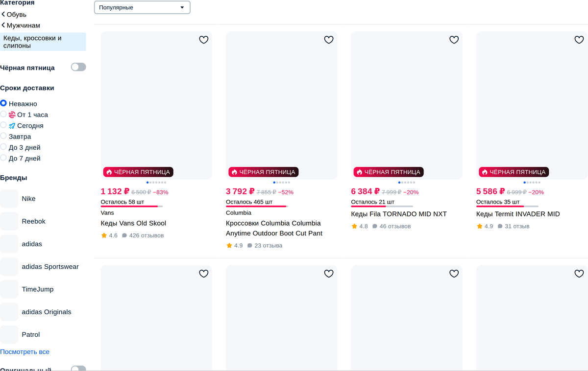Click star rating icon on Columbia card
588x371 pixels.
(229, 246)
